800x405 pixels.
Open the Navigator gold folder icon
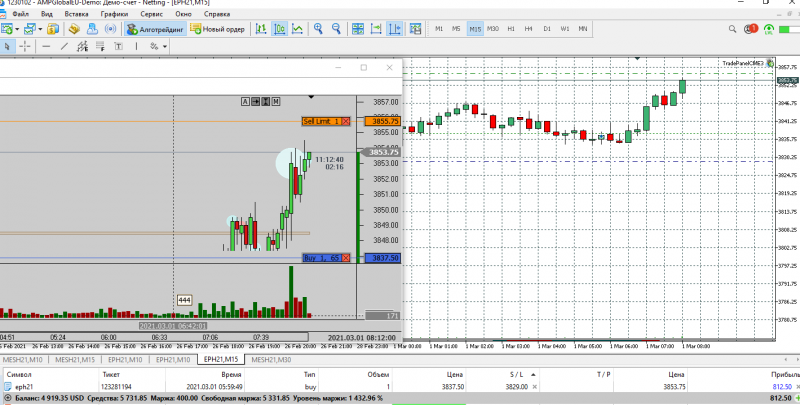(x=74, y=29)
